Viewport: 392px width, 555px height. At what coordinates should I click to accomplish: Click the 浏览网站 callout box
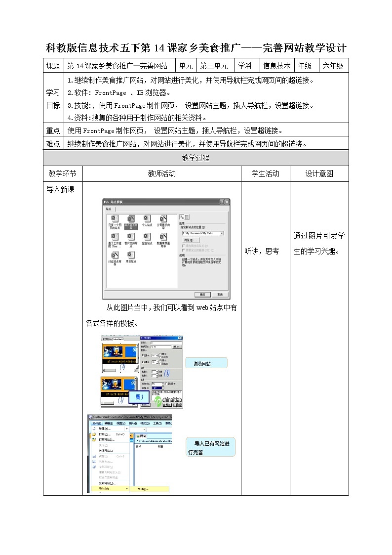point(206,363)
